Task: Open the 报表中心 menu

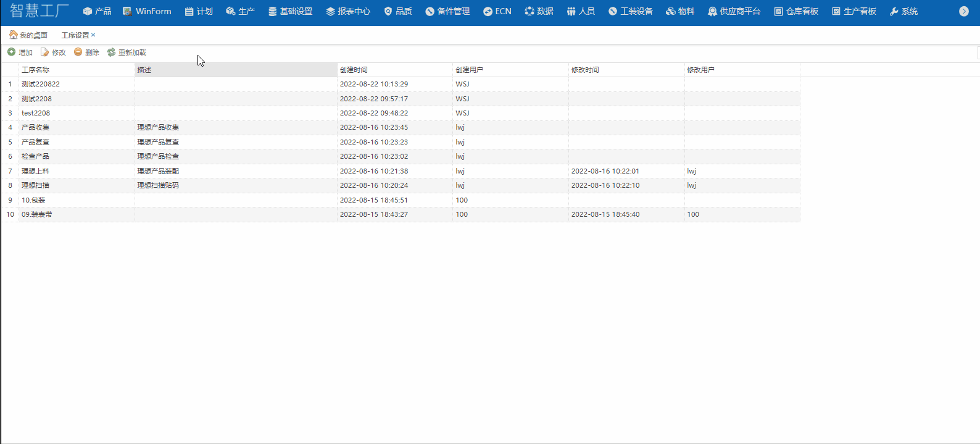Action: click(348, 11)
